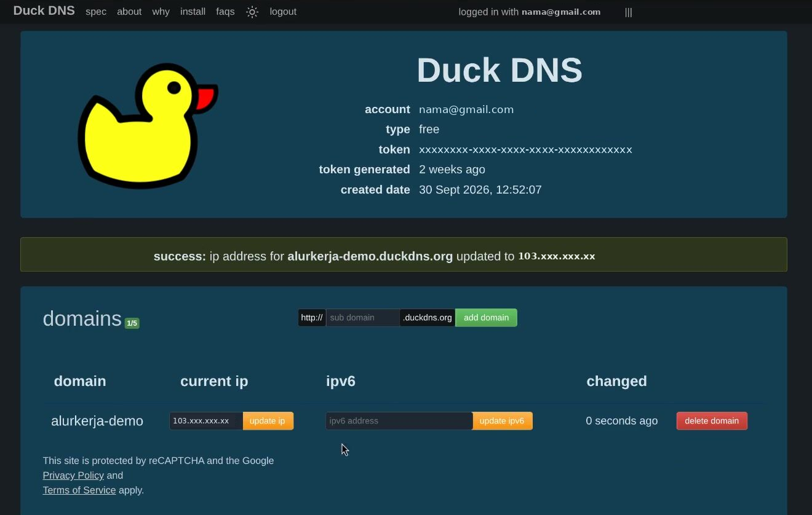Open the spec page
Image resolution: width=812 pixels, height=515 pixels.
tap(96, 12)
